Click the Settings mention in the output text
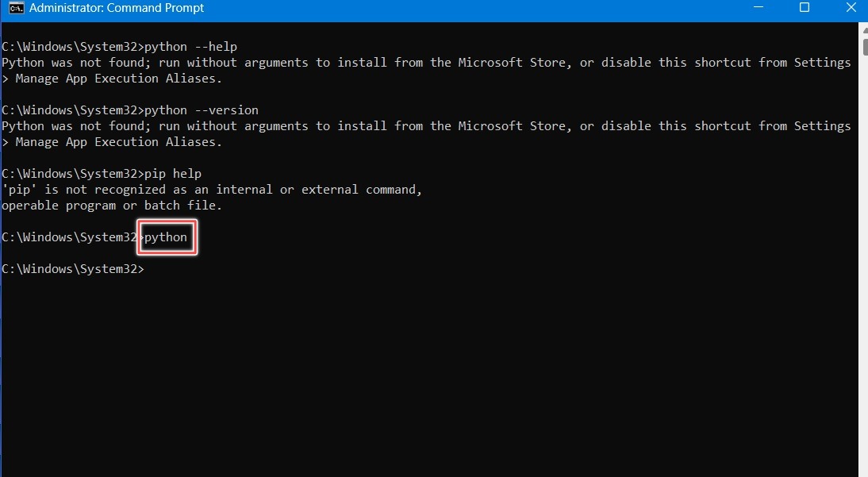The image size is (868, 477). (822, 62)
